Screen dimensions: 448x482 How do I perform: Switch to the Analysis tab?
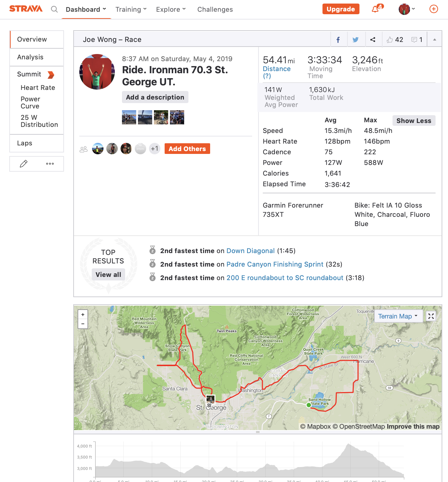30,57
